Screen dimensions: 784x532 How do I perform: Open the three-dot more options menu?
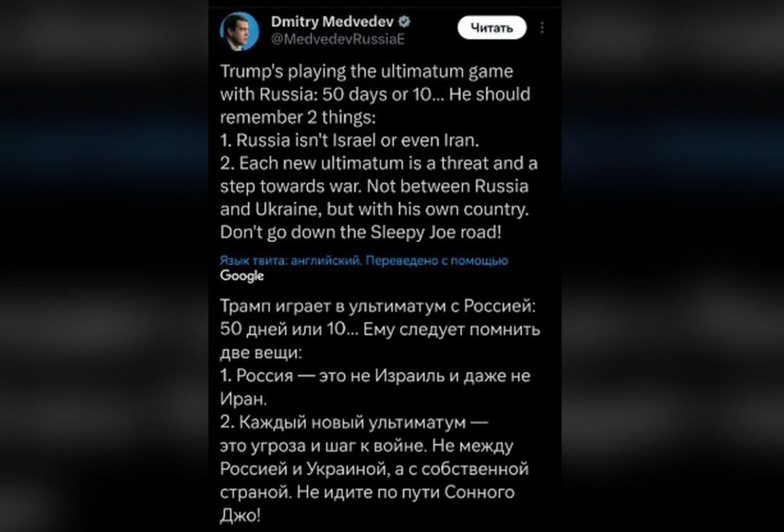point(542,27)
